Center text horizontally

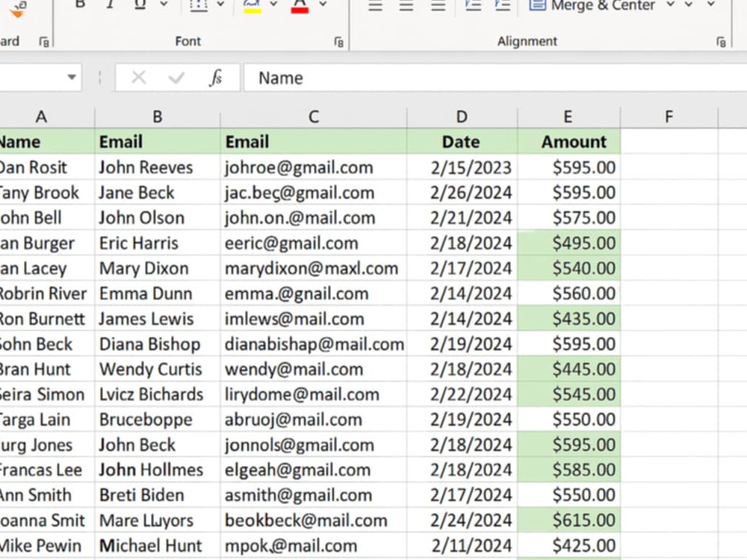point(406,5)
